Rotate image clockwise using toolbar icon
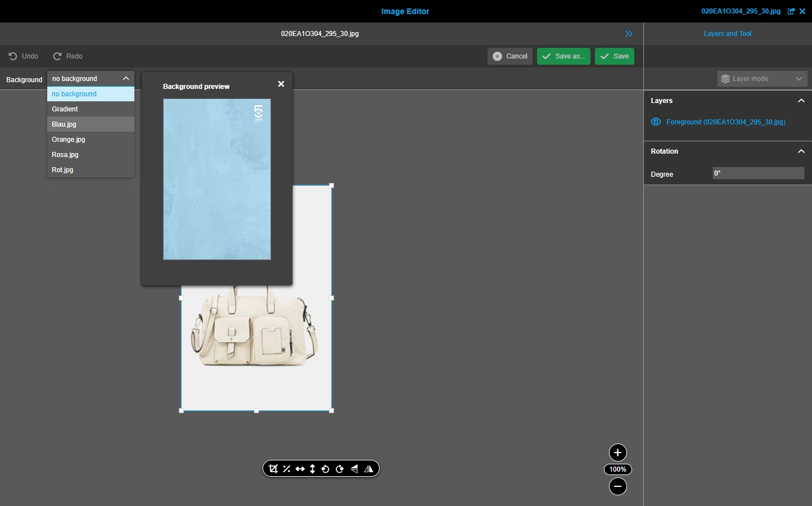Viewport: 812px width, 506px height. tap(340, 469)
